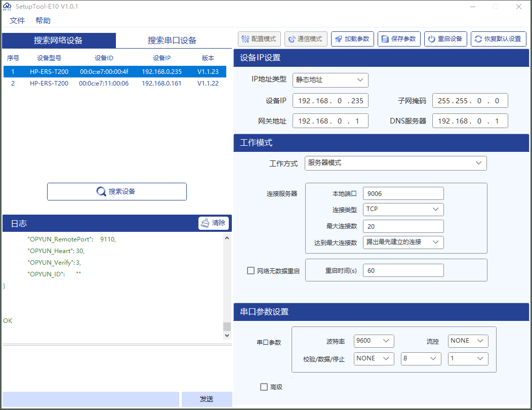Click the 通信模式 icon
The width and height of the screenshot is (532, 410).
(292, 39)
